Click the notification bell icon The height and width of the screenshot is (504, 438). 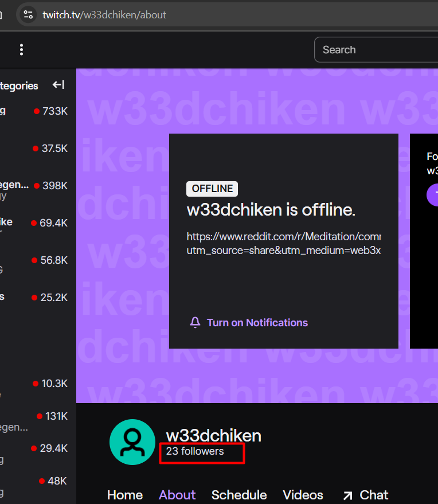195,322
